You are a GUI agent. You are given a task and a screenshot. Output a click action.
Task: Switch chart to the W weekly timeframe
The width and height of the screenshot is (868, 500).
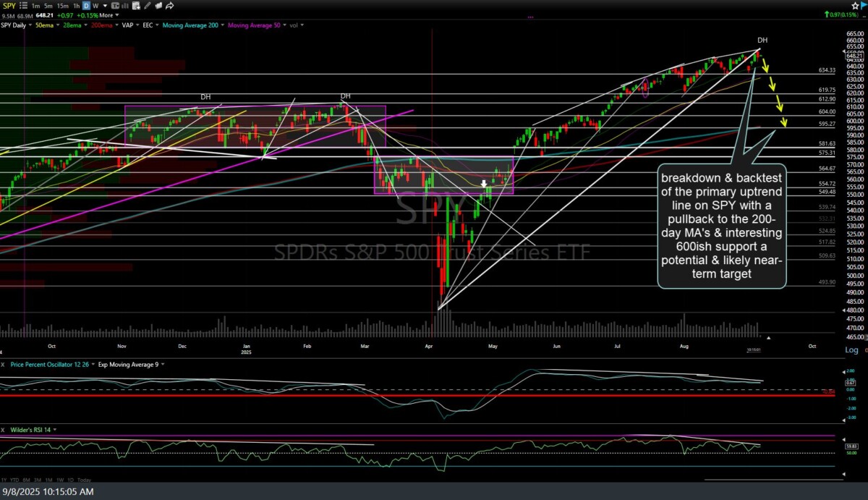pyautogui.click(x=95, y=5)
